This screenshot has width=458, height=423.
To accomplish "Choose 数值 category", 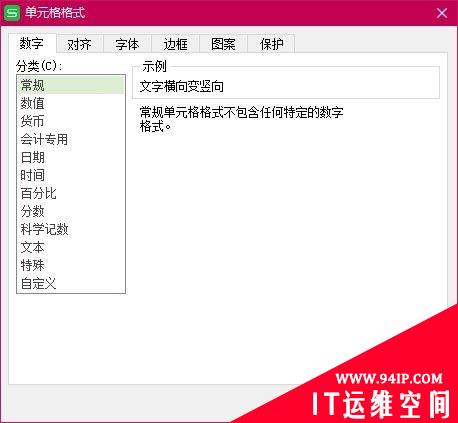I will pyautogui.click(x=71, y=103).
